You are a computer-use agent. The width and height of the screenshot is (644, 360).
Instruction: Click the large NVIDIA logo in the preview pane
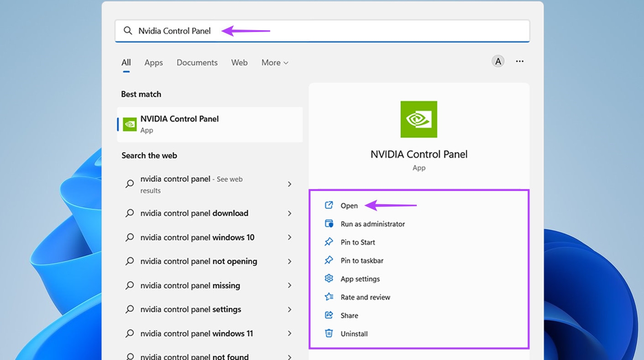click(x=419, y=119)
